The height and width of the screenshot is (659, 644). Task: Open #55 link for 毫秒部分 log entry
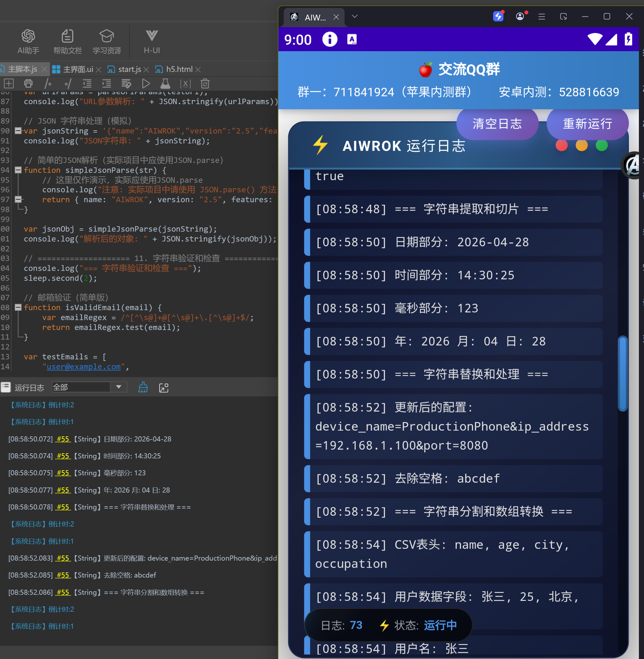click(x=63, y=473)
